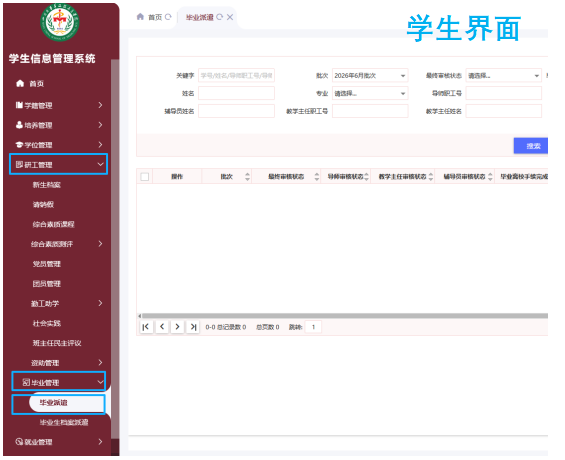
Task: Tick the select-all checkbox in table header
Action: coord(145,177)
